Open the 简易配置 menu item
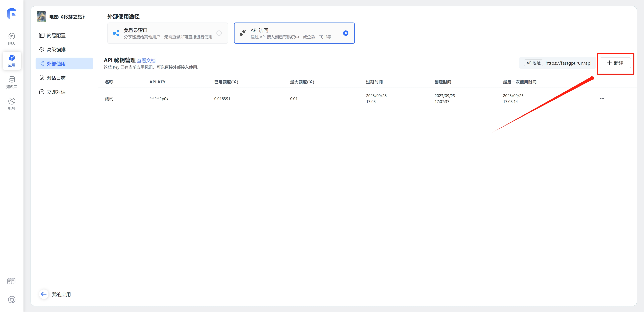 pyautogui.click(x=56, y=35)
